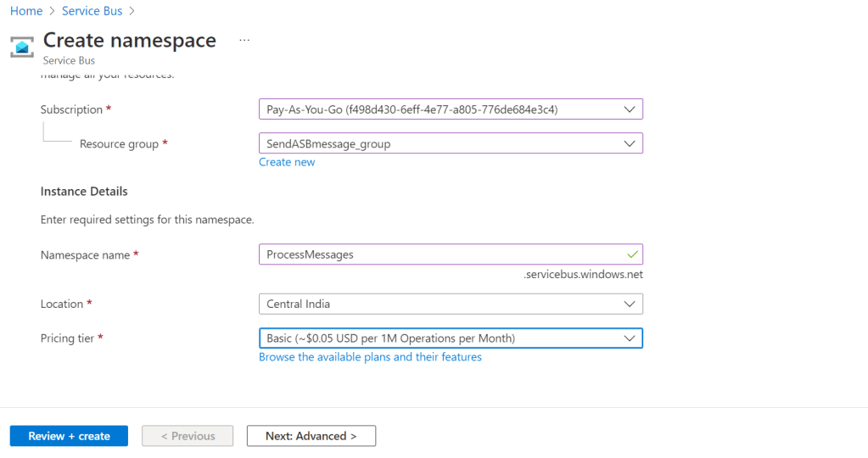Browse the available plans and their features
The height and width of the screenshot is (458, 868).
[370, 357]
